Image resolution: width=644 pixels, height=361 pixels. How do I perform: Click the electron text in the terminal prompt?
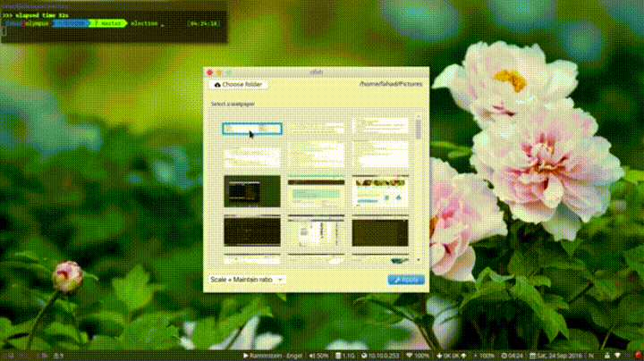pyautogui.click(x=144, y=23)
